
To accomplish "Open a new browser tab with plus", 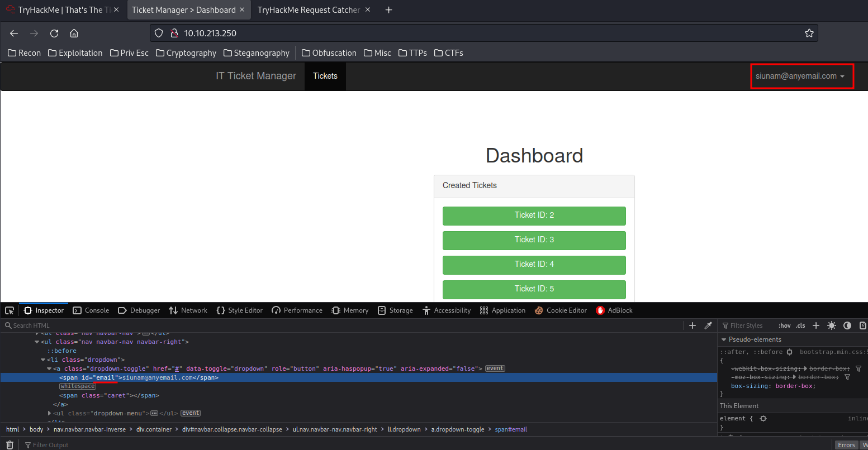I will pos(389,10).
